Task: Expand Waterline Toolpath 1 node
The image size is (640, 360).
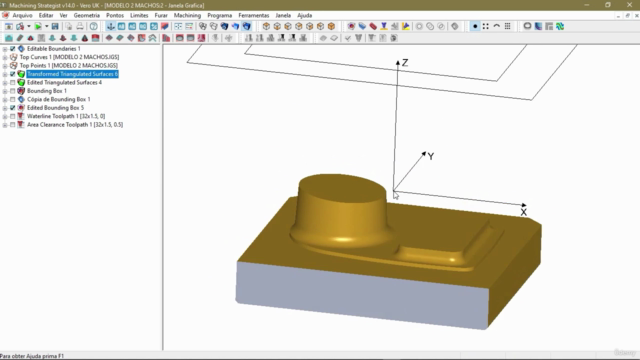Action: [x=5, y=116]
